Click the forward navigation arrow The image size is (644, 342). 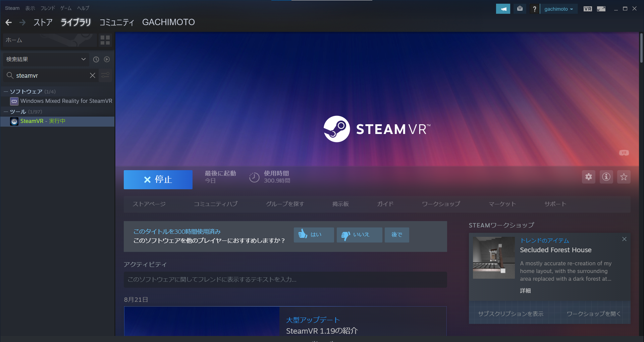22,22
